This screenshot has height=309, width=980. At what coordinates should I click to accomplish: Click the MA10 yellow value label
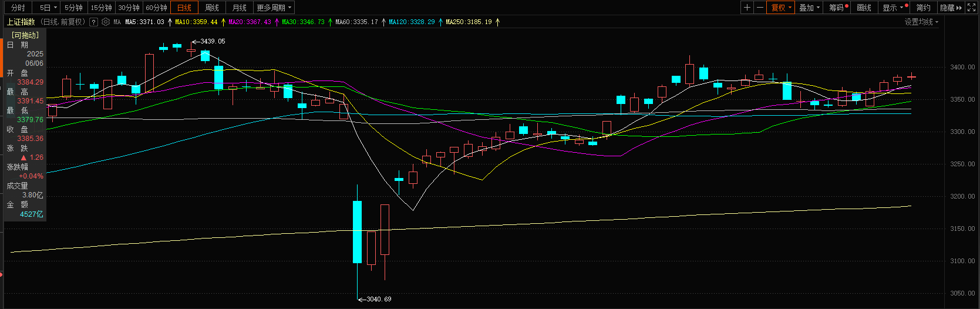[x=196, y=22]
